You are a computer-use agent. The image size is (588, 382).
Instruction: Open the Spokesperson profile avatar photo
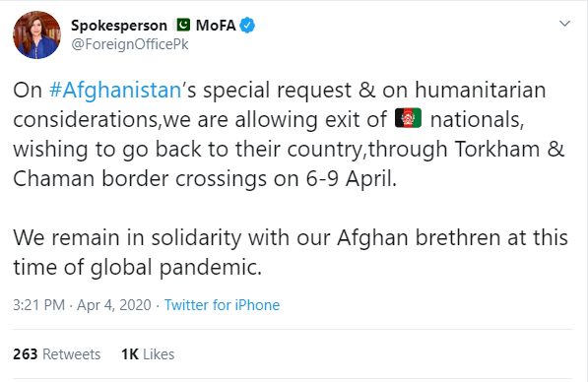click(x=36, y=34)
